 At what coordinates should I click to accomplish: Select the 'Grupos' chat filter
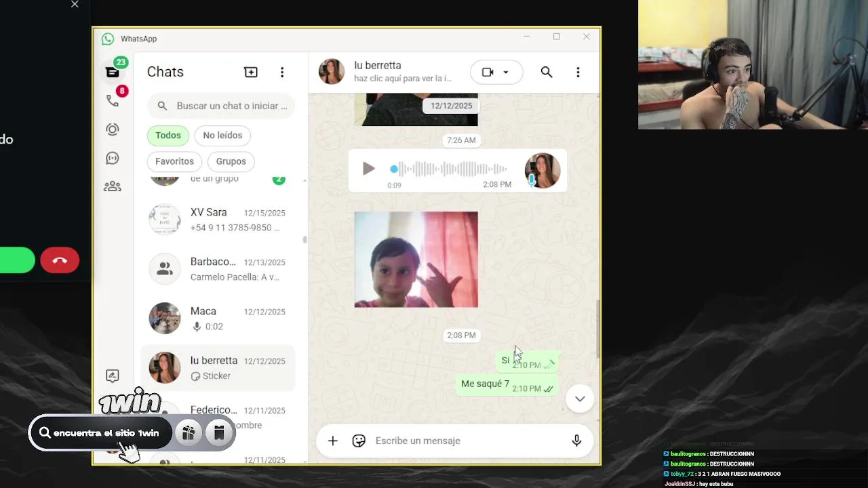(231, 161)
